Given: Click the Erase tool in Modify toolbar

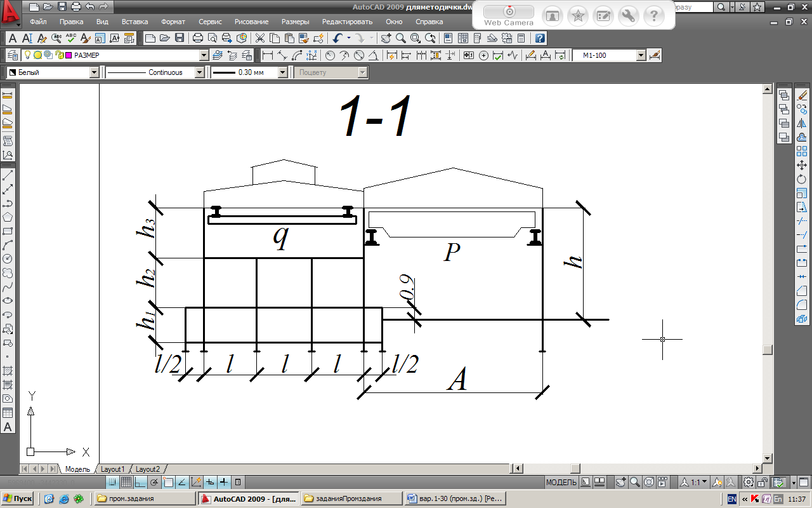Looking at the screenshot, I should [801, 95].
